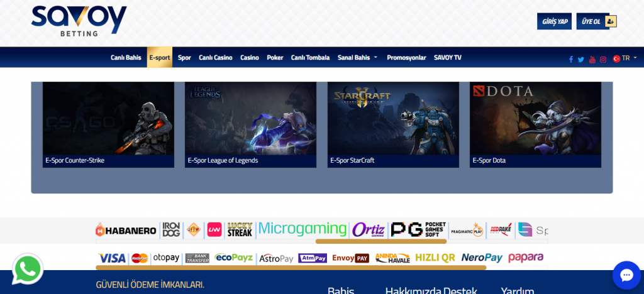Click the Anında Havale payment logo
This screenshot has width=644, height=294.
click(x=392, y=258)
